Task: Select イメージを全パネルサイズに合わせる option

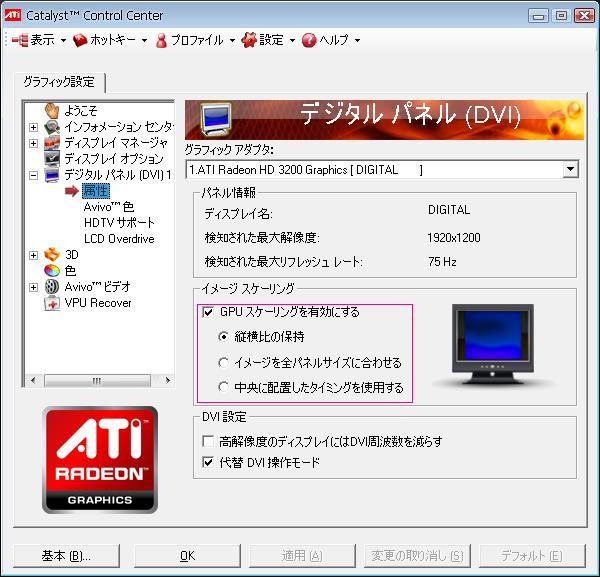Action: [223, 362]
